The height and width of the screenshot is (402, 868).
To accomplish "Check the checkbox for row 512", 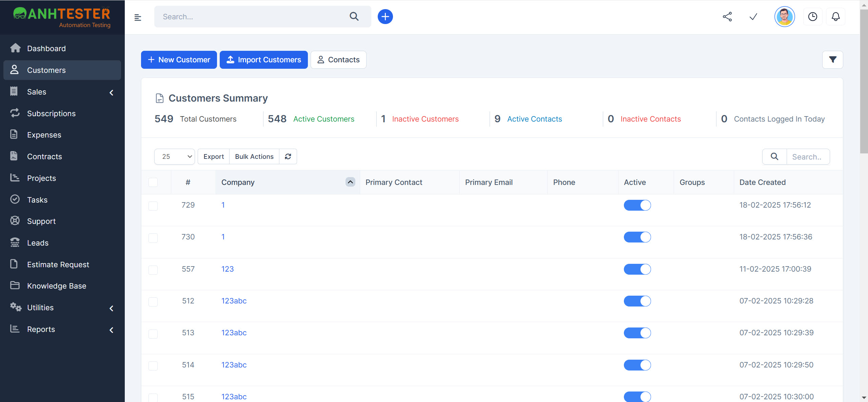I will 153,302.
